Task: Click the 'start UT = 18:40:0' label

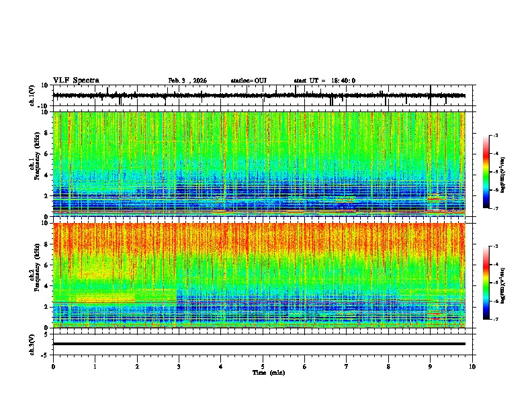Action: coord(324,81)
